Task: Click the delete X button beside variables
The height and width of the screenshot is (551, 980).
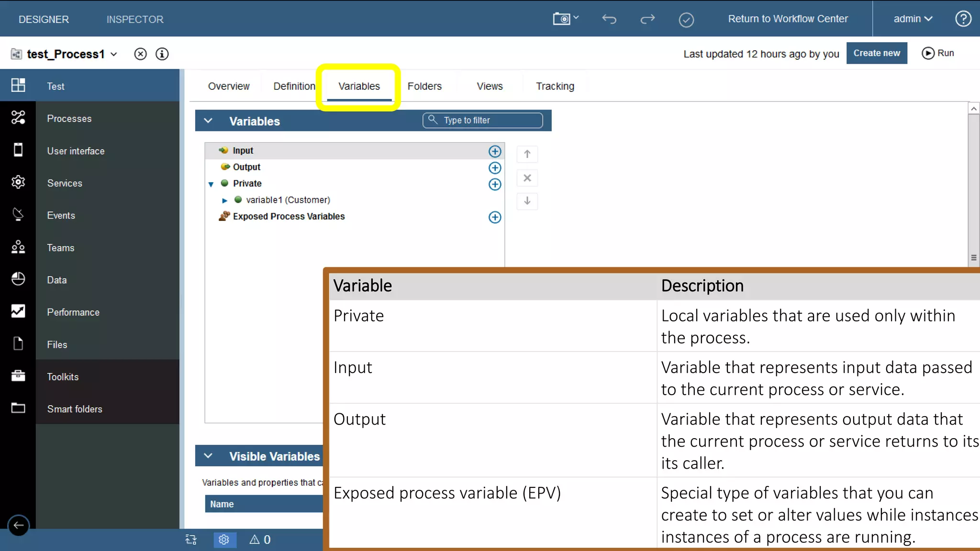Action: [527, 178]
